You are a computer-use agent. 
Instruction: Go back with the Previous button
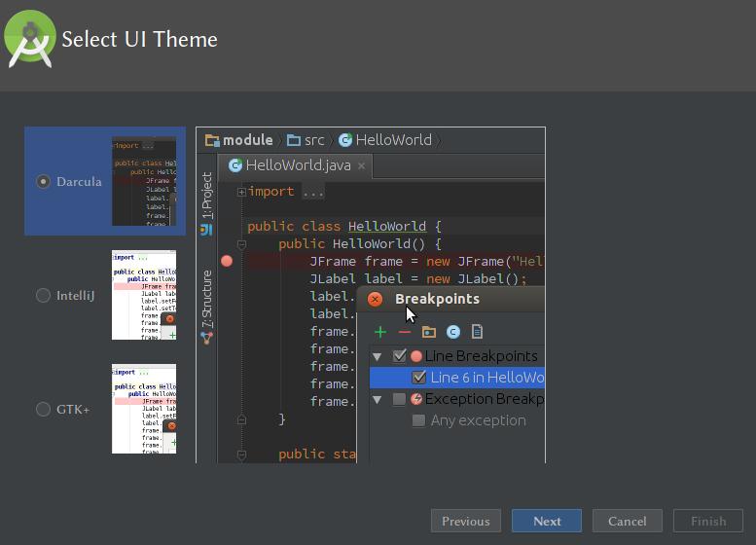pyautogui.click(x=466, y=521)
